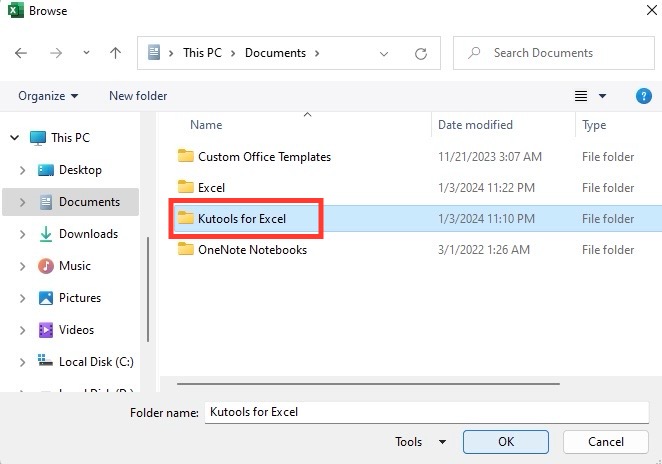662x464 pixels.
Task: Click date 11/21/2023 3:07 AM
Action: pyautogui.click(x=490, y=157)
